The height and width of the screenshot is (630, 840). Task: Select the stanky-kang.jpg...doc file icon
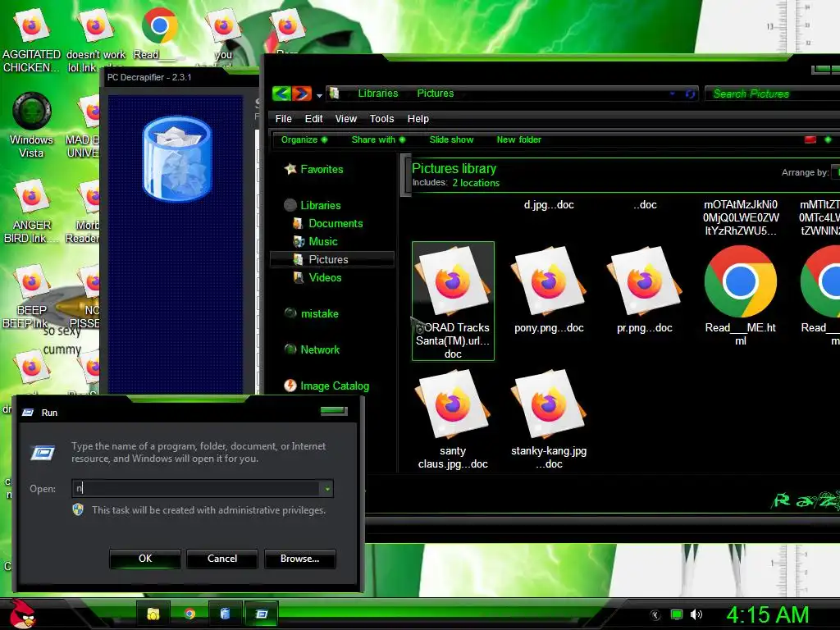click(x=549, y=404)
